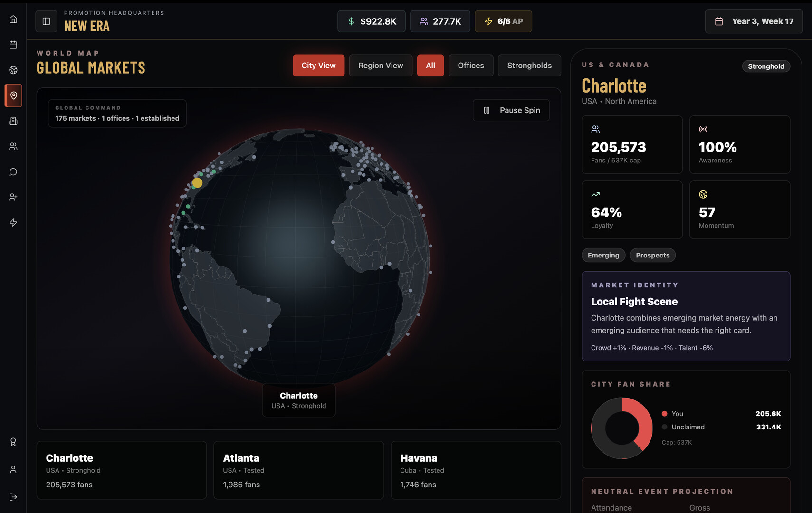Toggle the sidebar panel collapse button

coord(47,21)
